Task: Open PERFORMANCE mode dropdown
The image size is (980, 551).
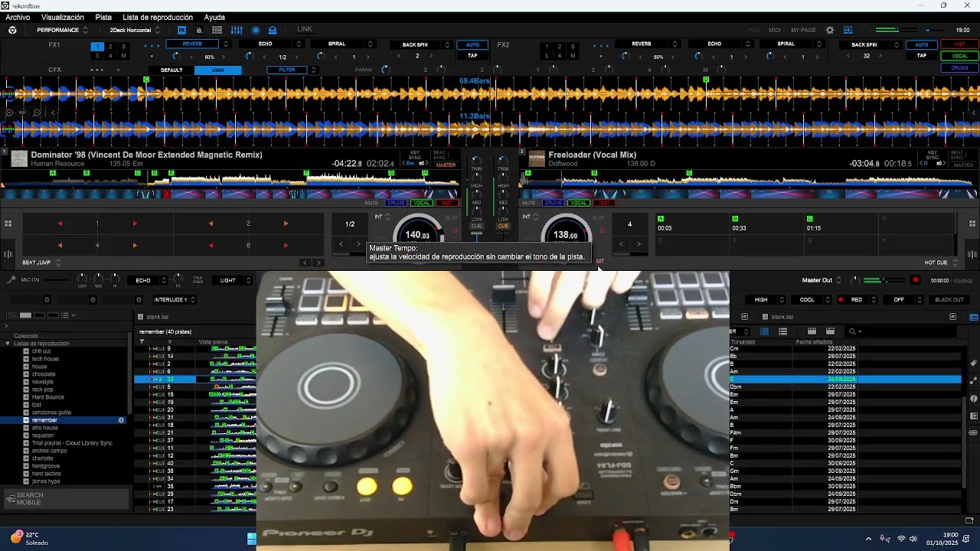Action: (63, 30)
